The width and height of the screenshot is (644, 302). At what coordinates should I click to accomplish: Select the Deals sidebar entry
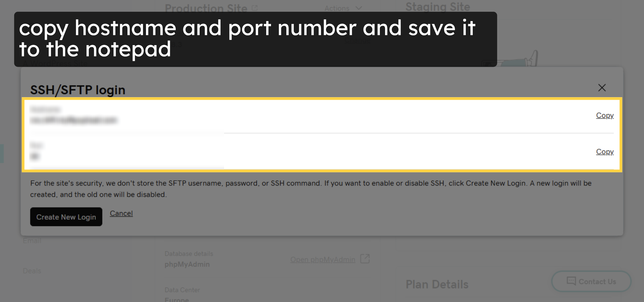pyautogui.click(x=31, y=271)
